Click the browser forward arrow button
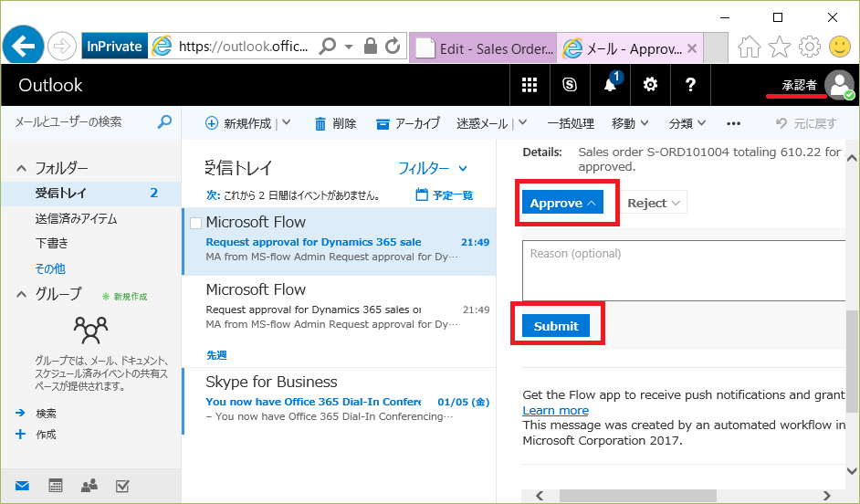This screenshot has width=860, height=504. click(61, 47)
